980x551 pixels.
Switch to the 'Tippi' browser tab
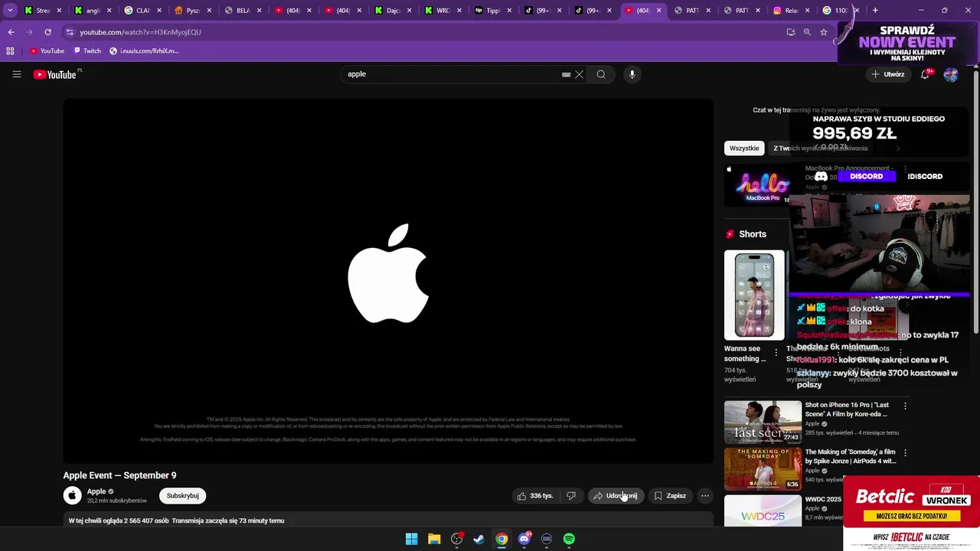point(493,10)
